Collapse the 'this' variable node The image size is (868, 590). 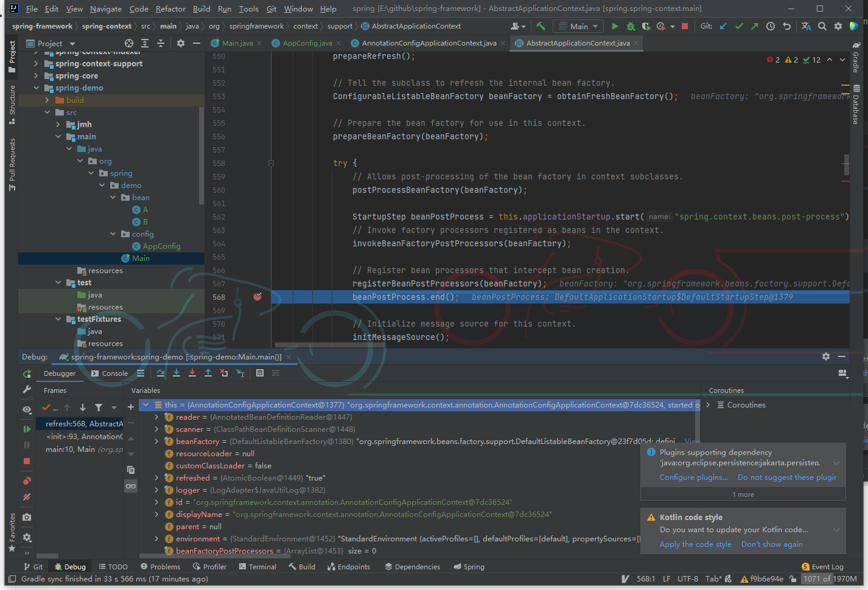click(146, 404)
